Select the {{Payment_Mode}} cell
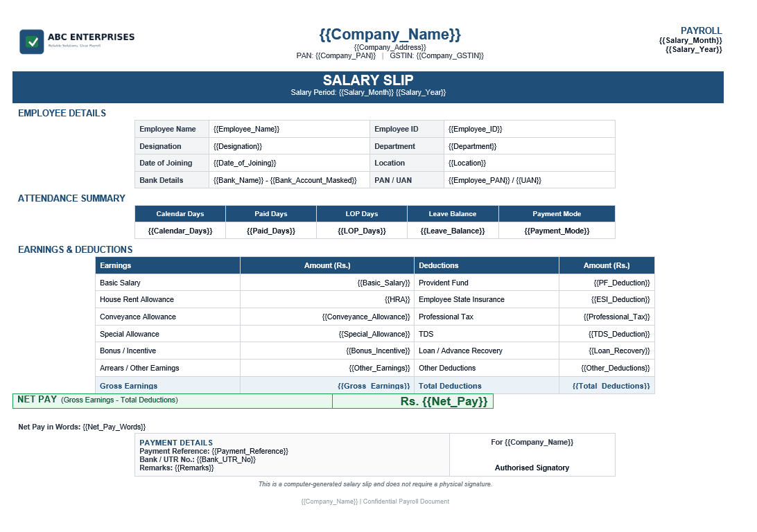The height and width of the screenshot is (532, 757). point(557,231)
